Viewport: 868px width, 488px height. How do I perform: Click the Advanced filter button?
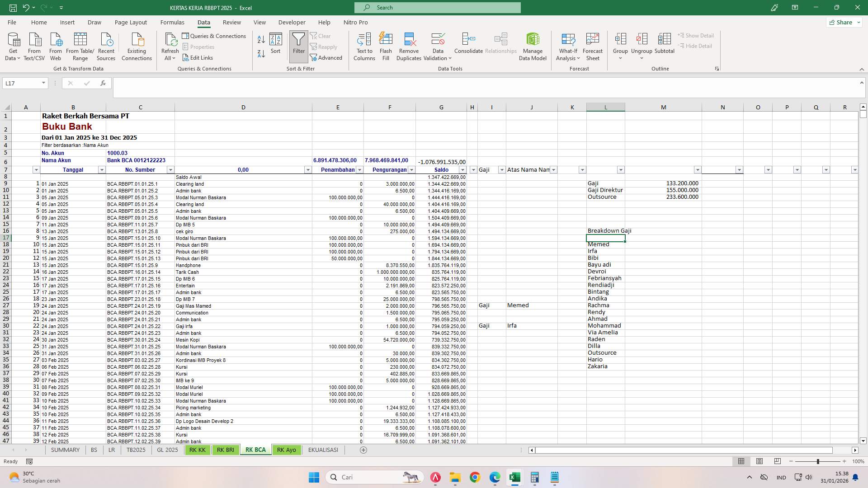327,57
